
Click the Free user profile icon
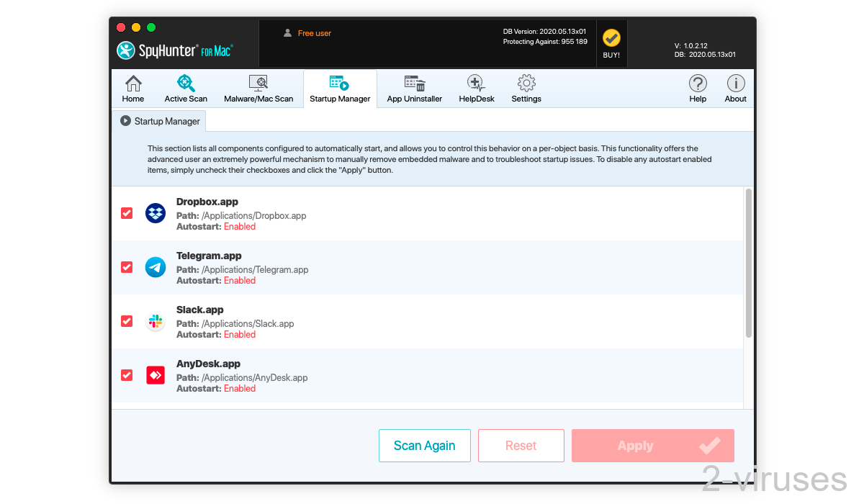coord(288,33)
